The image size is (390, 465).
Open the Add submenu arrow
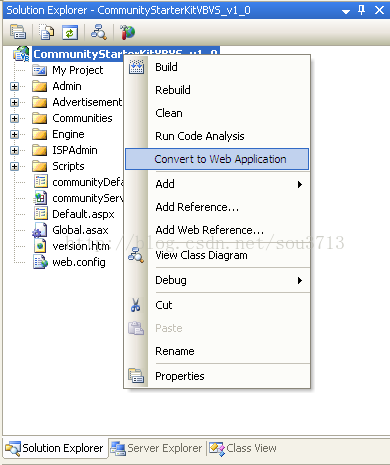pos(300,184)
